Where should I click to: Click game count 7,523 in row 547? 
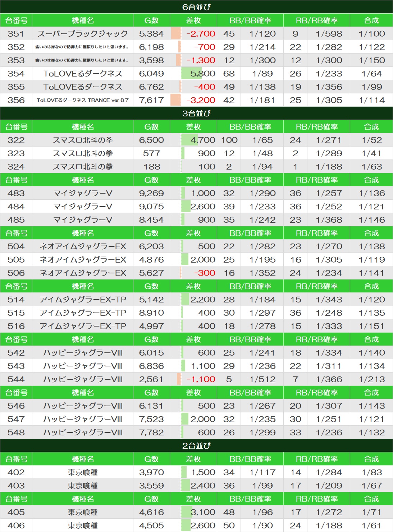coord(151,419)
